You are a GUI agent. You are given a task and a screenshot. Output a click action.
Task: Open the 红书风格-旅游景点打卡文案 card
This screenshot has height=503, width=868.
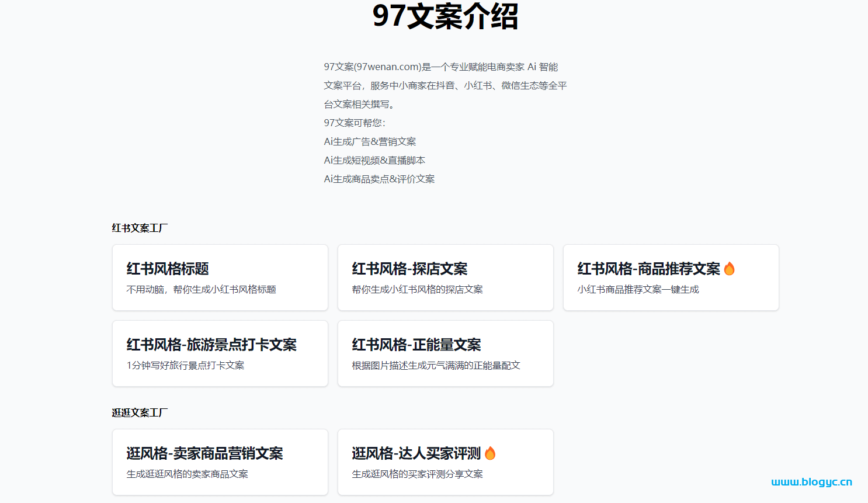[220, 353]
